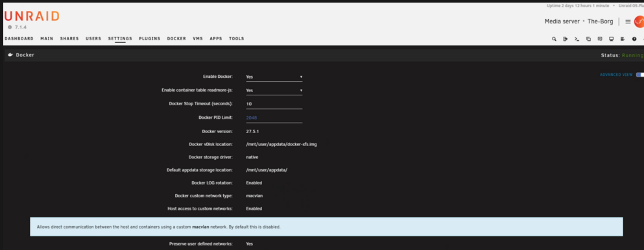Click the macvlan network type value

tap(254, 195)
